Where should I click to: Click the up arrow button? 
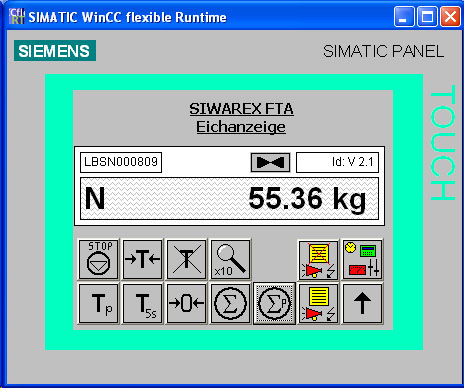362,303
